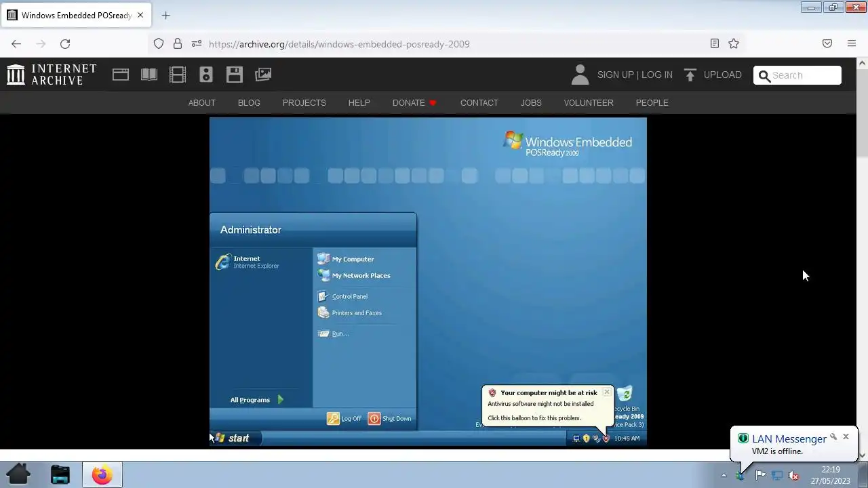Open the taskbar home icon
The image size is (868, 488).
click(x=18, y=474)
